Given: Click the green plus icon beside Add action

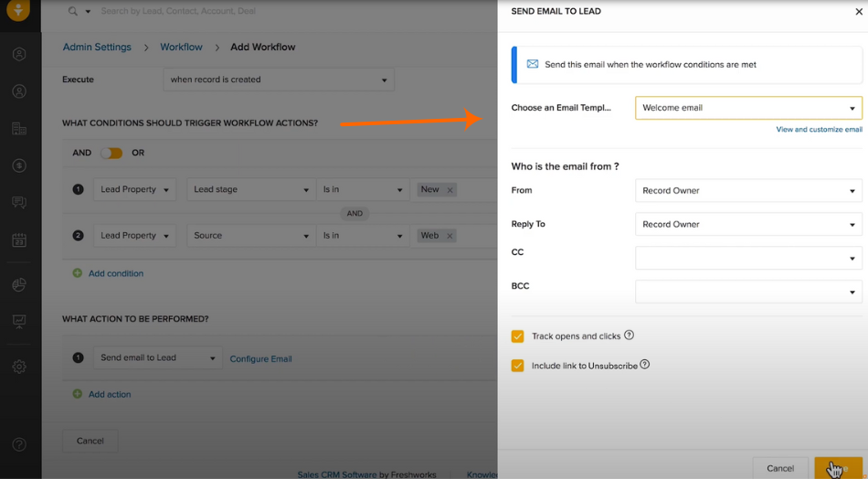Looking at the screenshot, I should (78, 394).
